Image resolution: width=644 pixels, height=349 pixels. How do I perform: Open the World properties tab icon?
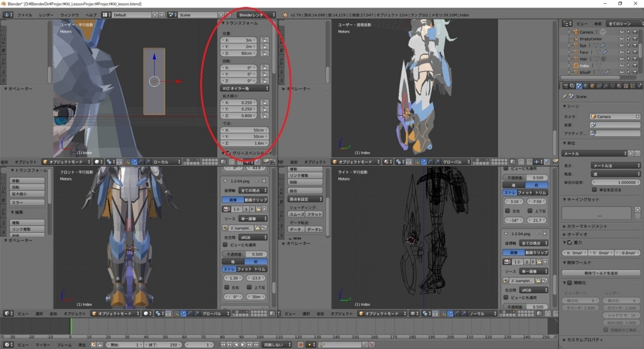coord(586,86)
